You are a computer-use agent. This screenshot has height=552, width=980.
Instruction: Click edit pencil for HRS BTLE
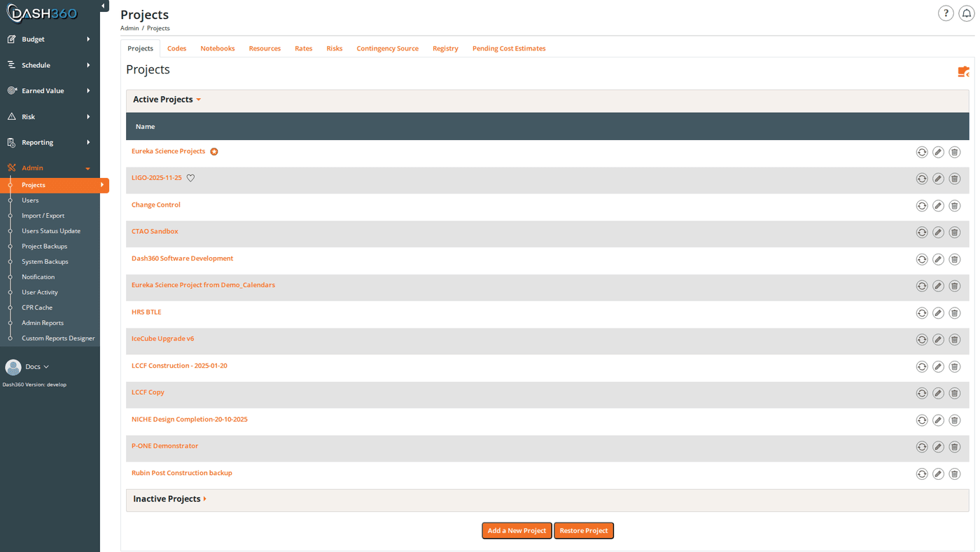[938, 313]
